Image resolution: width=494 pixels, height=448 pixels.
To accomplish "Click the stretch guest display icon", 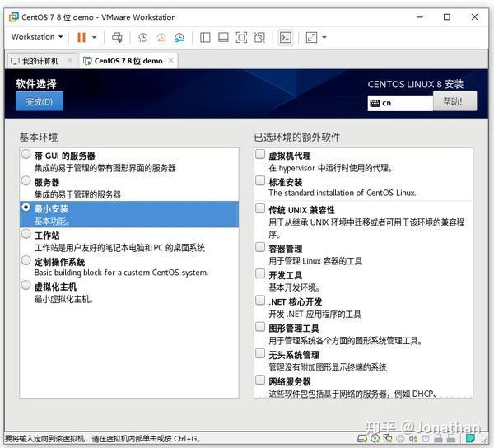I will (x=311, y=38).
